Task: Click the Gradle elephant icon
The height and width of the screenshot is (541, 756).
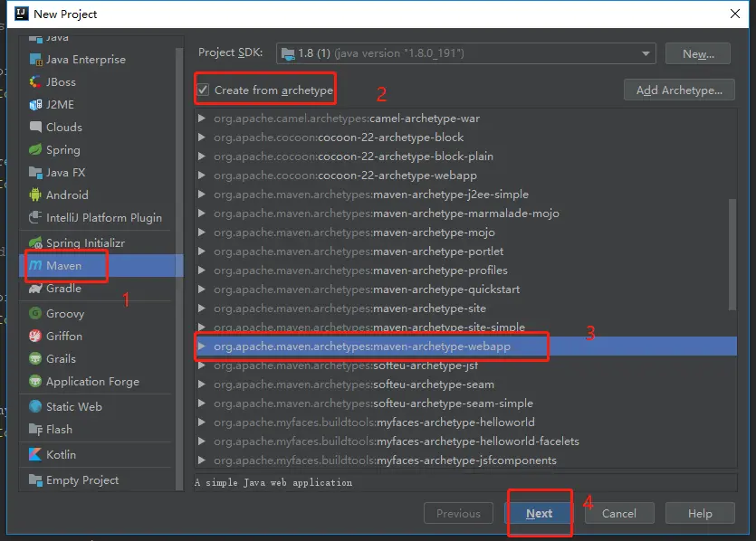Action: (35, 288)
